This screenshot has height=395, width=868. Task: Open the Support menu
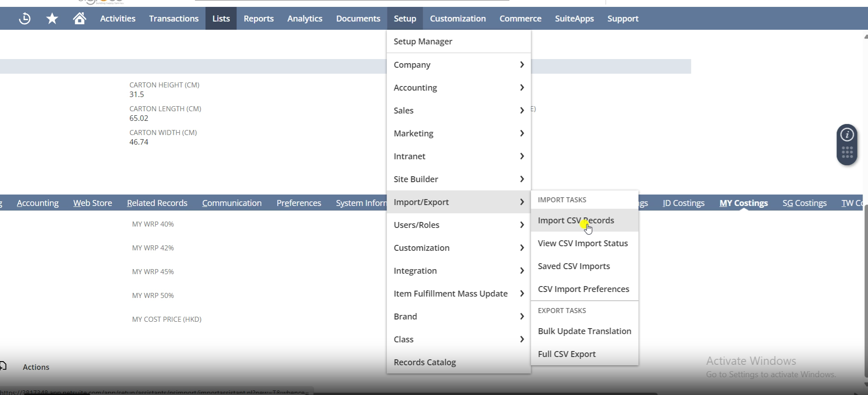[x=623, y=19]
